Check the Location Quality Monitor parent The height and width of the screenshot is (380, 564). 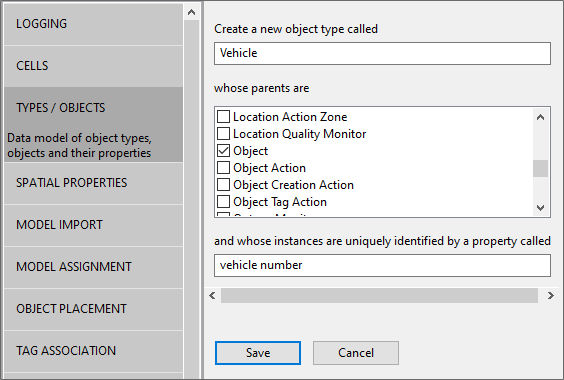pyautogui.click(x=223, y=134)
